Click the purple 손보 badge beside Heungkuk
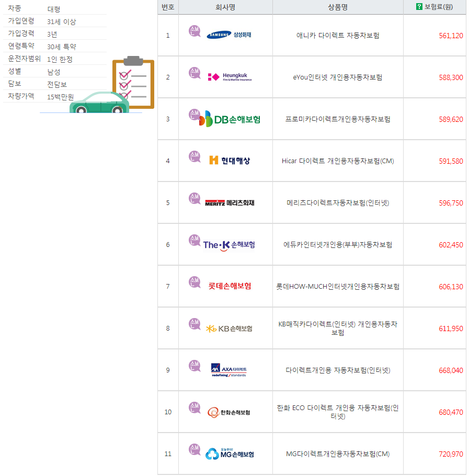 195,73
